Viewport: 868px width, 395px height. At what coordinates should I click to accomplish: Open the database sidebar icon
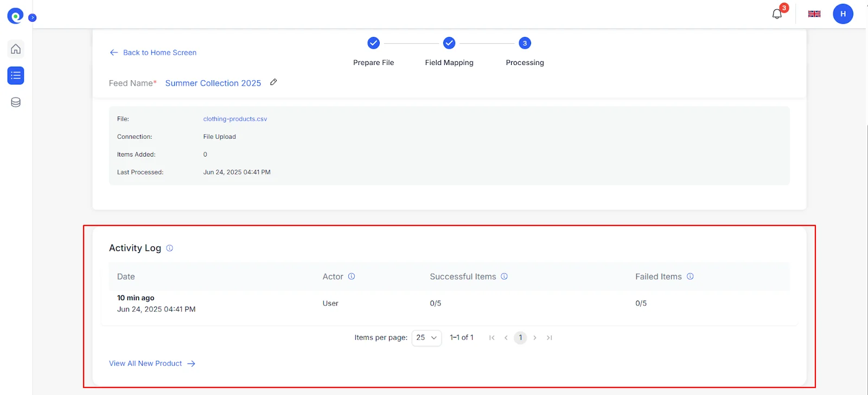pos(16,102)
